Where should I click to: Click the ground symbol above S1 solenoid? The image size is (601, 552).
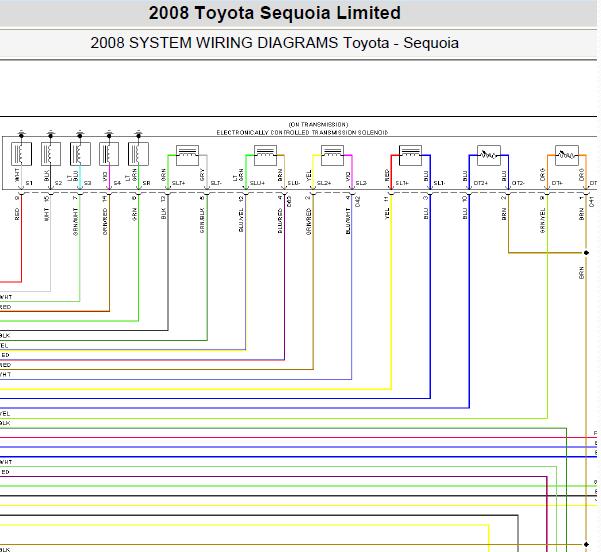[21, 133]
